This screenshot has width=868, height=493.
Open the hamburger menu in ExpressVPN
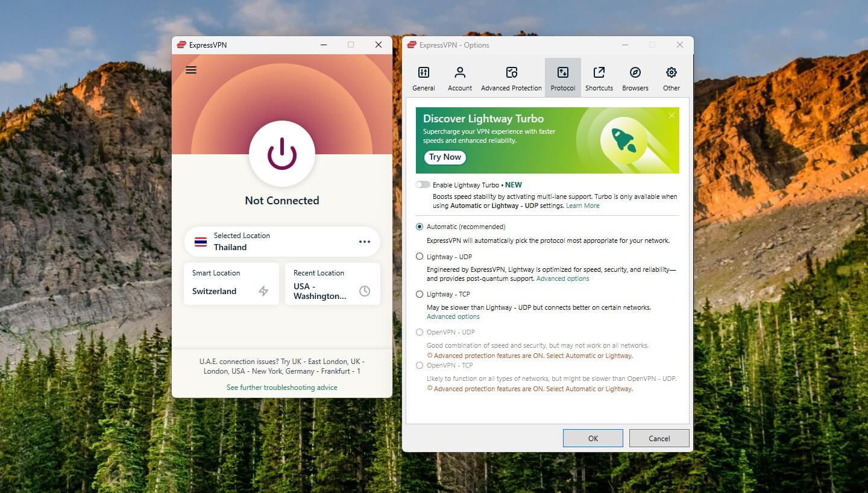click(x=191, y=70)
